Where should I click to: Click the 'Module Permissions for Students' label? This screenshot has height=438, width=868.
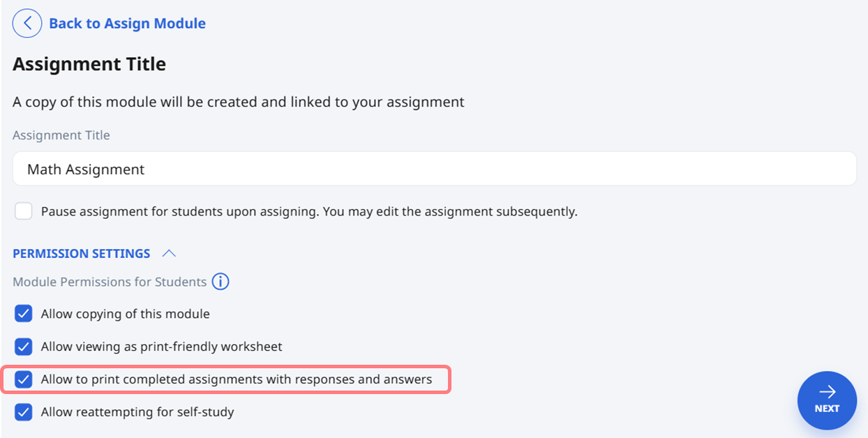(110, 282)
